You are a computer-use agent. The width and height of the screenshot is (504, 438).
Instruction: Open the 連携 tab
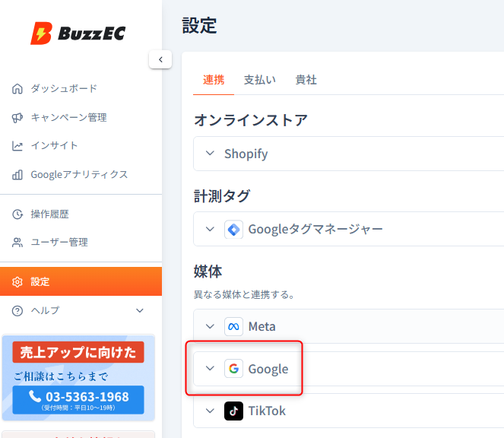click(x=214, y=80)
